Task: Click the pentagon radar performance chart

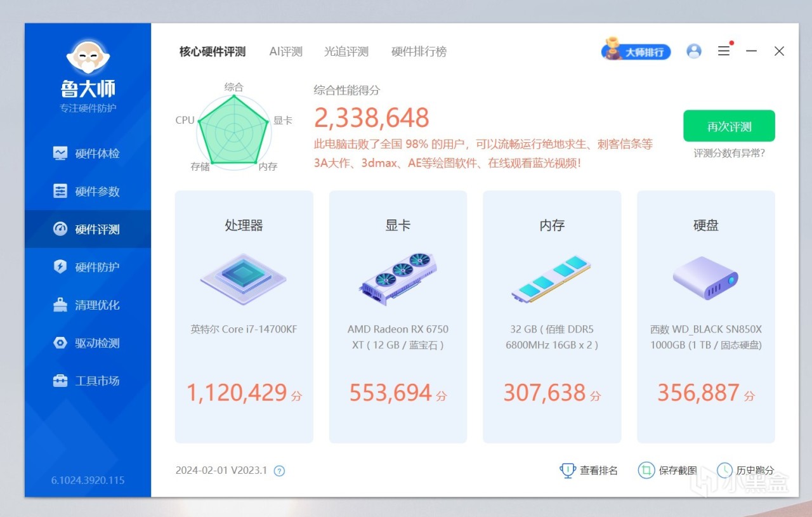Action: (233, 131)
